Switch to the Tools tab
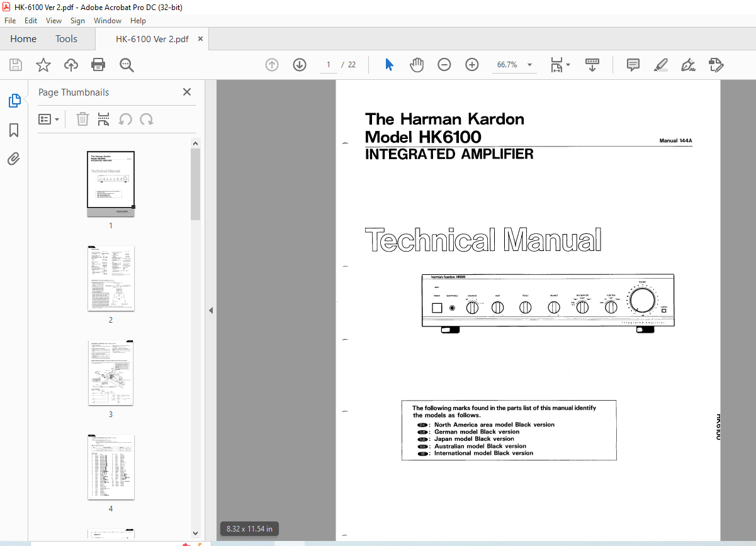The width and height of the screenshot is (756, 546). pos(66,39)
